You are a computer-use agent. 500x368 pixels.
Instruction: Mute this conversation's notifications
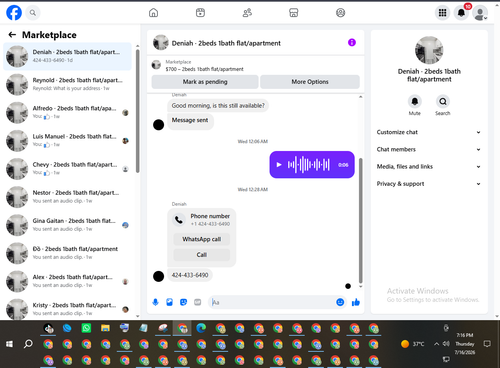point(415,101)
